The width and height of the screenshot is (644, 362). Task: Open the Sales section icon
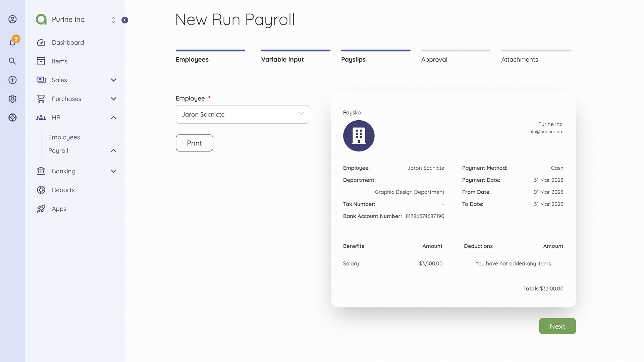(x=41, y=80)
